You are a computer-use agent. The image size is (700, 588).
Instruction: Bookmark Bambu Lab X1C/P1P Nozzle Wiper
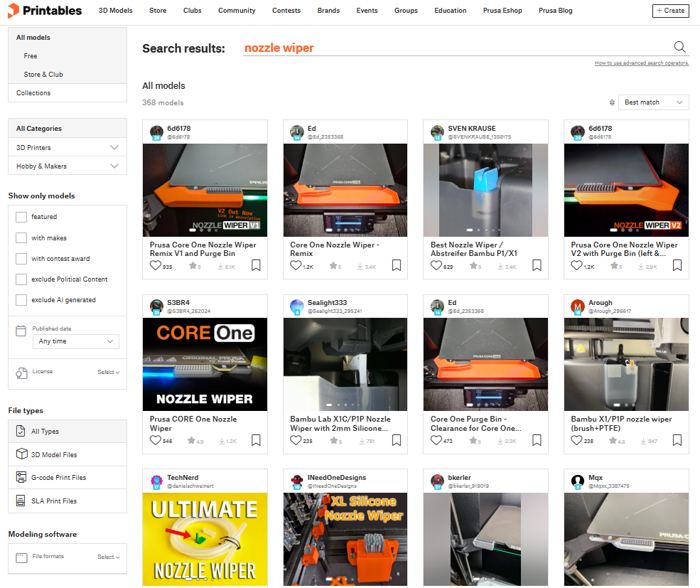point(397,440)
